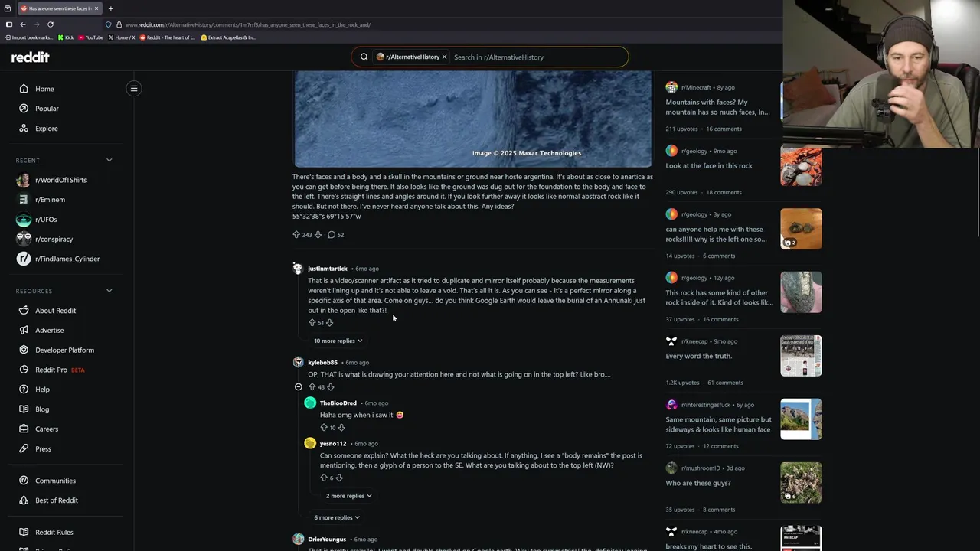
Task: Open the Extract Acapellas bookmark
Action: click(227, 37)
